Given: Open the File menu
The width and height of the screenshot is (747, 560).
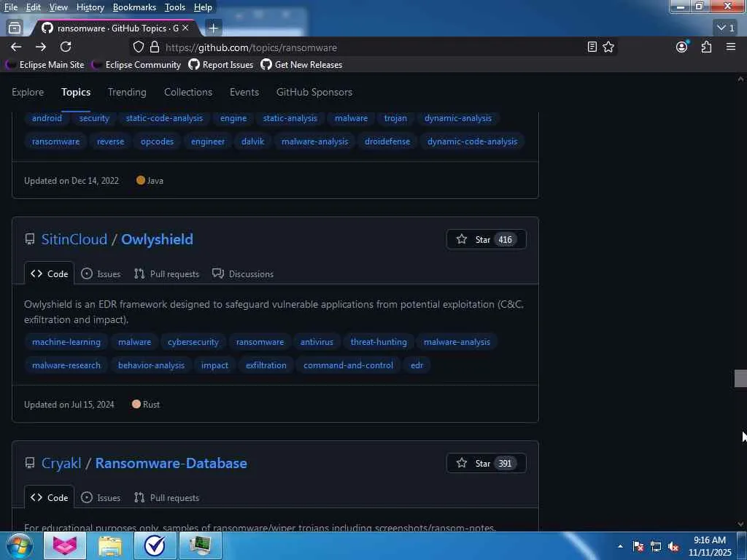Looking at the screenshot, I should 11,7.
